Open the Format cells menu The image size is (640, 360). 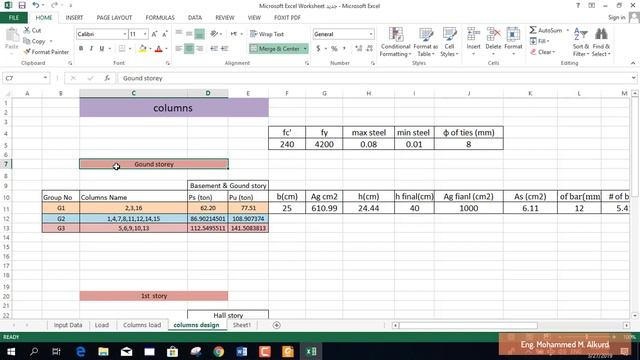tap(513, 41)
